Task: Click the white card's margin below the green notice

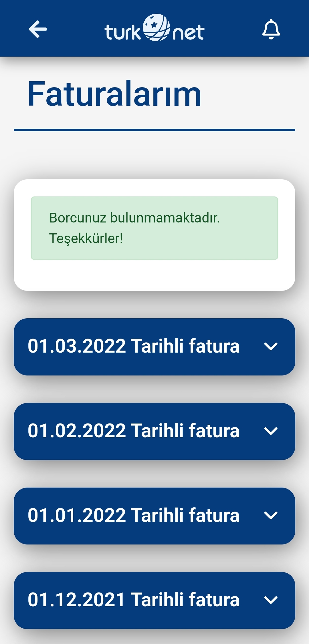Action: click(x=154, y=275)
